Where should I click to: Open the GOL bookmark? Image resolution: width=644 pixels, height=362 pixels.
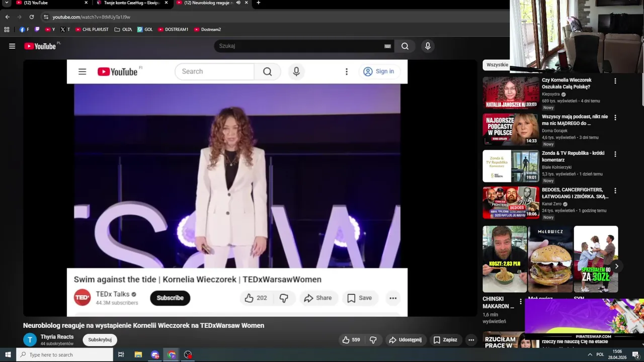pyautogui.click(x=145, y=30)
